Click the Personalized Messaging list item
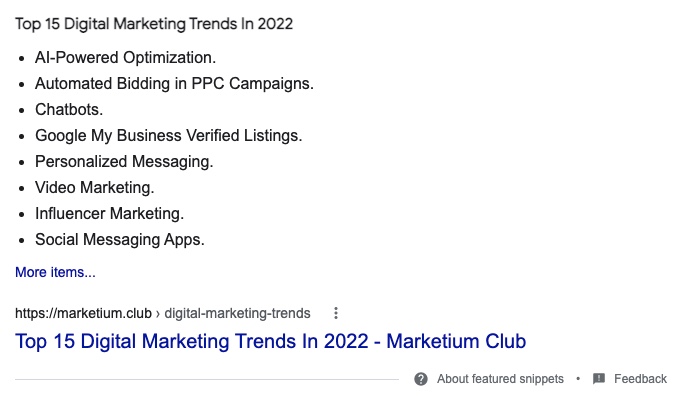Screen dimensions: 683x411 click(124, 162)
